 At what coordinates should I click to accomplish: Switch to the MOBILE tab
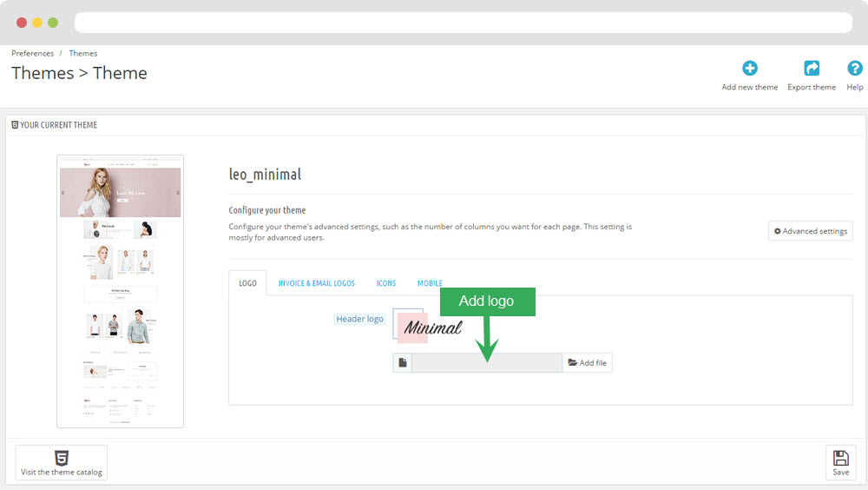(430, 283)
